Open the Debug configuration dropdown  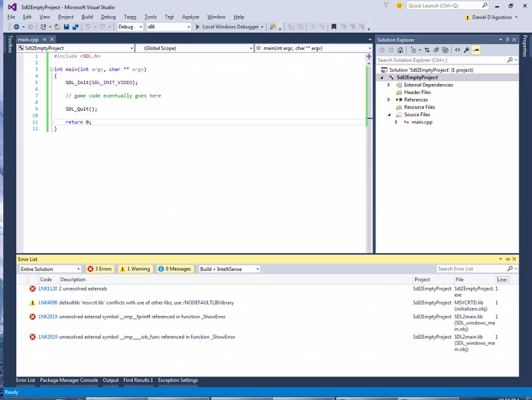pyautogui.click(x=130, y=27)
